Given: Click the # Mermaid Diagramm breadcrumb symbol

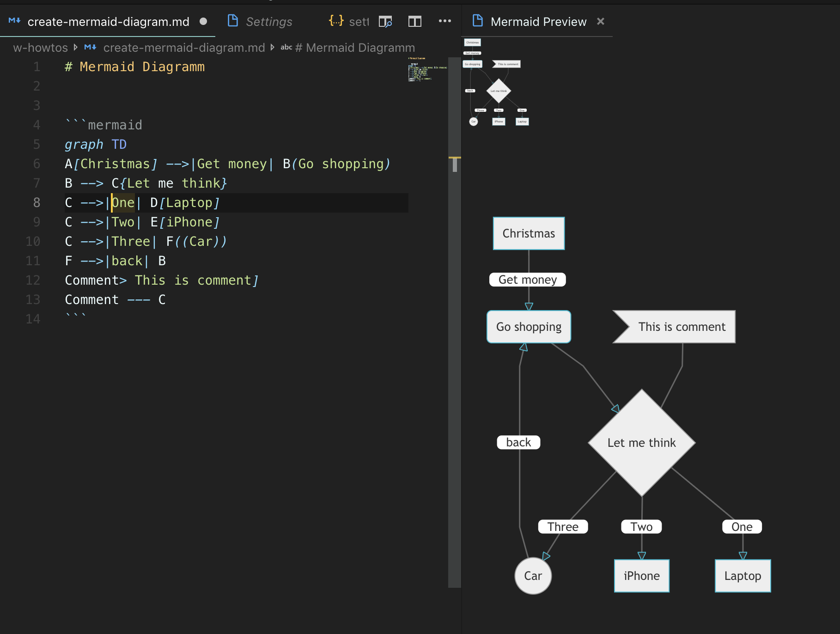Looking at the screenshot, I should coord(354,48).
